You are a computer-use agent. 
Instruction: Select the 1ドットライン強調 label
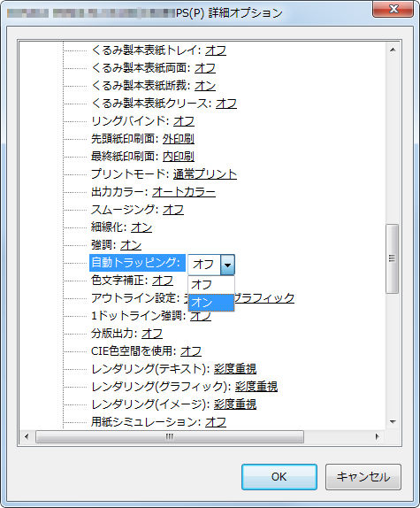click(x=139, y=316)
